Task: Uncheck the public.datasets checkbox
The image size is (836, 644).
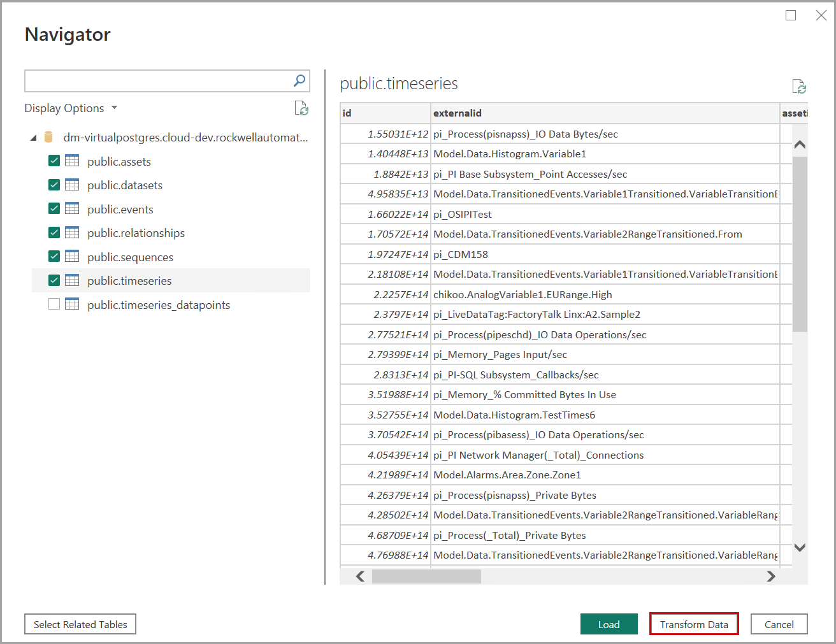Action: coord(54,185)
